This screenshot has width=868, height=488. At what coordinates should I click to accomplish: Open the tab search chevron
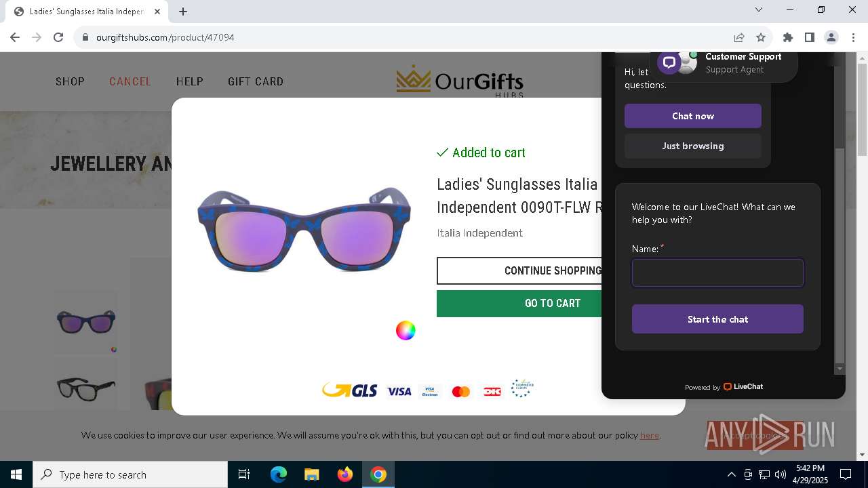pyautogui.click(x=759, y=9)
